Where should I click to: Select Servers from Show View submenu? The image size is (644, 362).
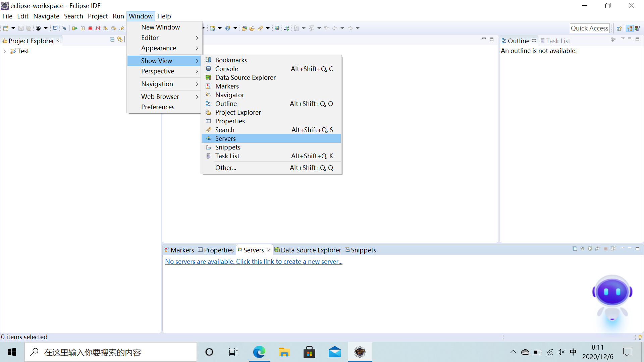pos(225,138)
